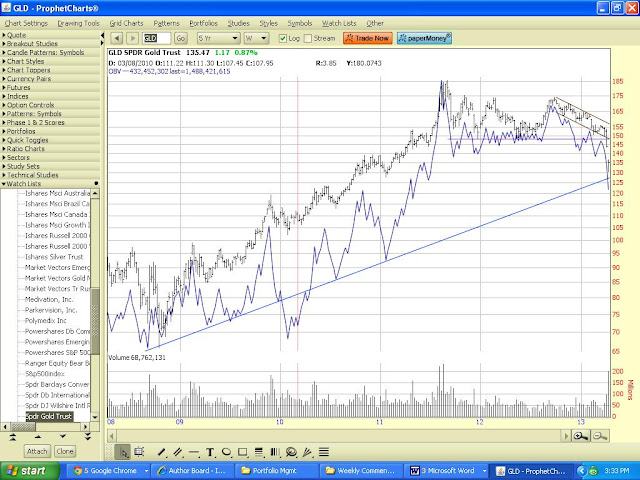Click the chart scrollbar right arrow
640x480 pixels.
pos(566,436)
